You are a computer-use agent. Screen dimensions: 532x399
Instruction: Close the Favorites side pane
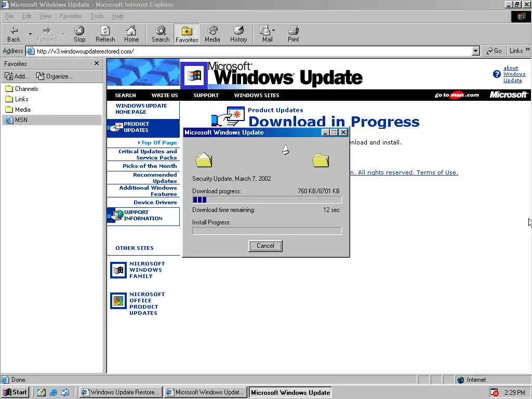(96, 63)
